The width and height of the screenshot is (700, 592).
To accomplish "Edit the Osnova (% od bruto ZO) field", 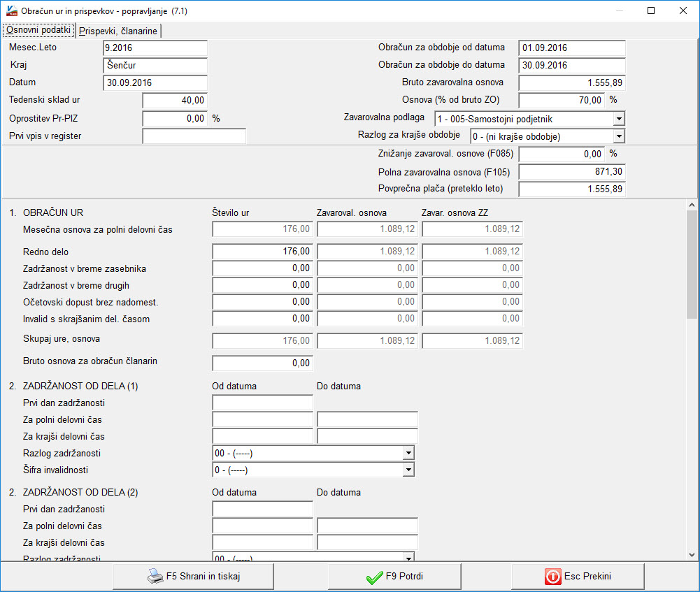I will tap(561, 101).
